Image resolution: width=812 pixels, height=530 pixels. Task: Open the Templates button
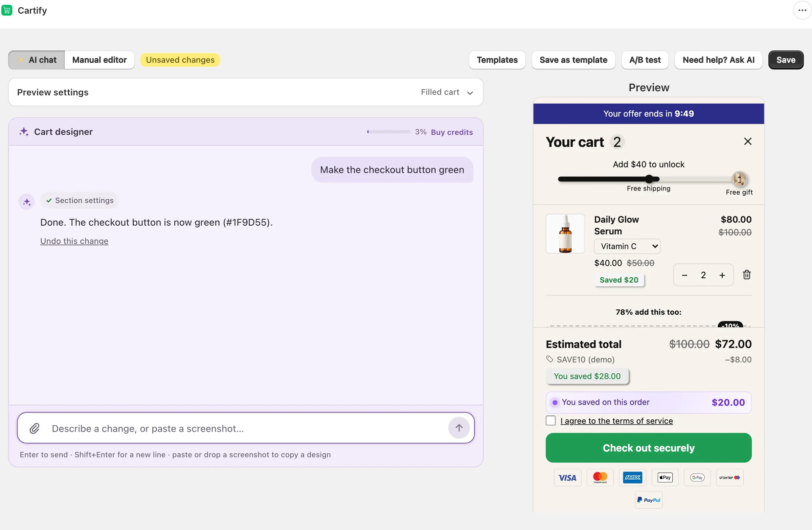pos(497,60)
